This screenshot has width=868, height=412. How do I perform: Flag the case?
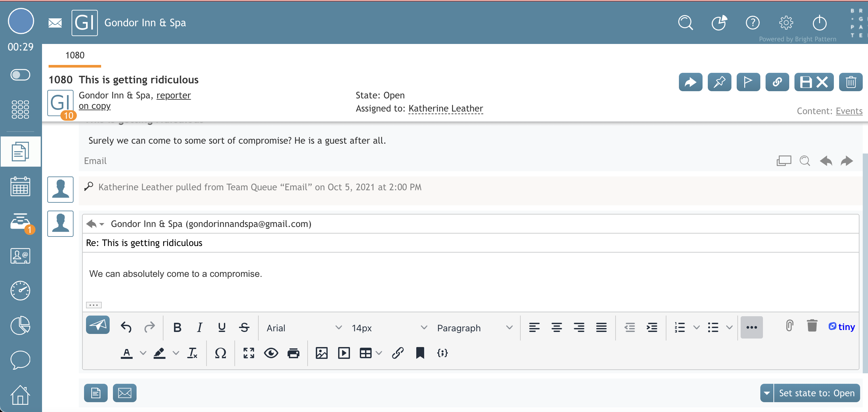(x=749, y=82)
